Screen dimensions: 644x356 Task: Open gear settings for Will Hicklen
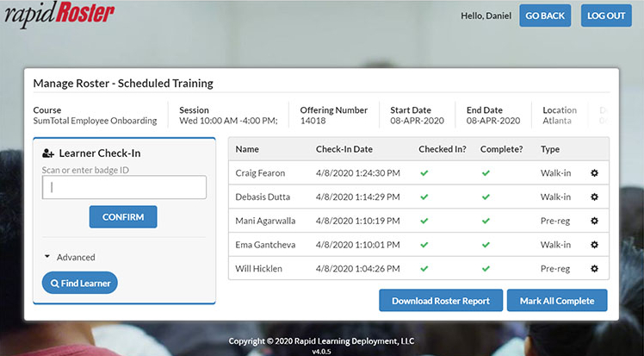point(594,269)
